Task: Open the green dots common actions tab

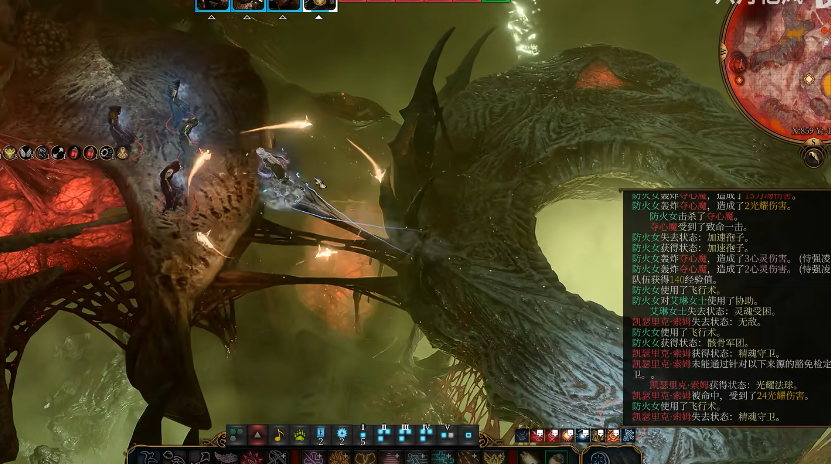Action: [x=237, y=434]
